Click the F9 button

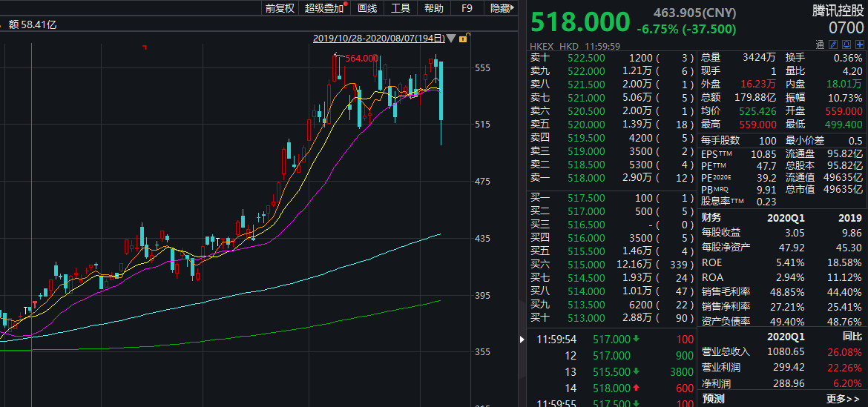tap(467, 7)
